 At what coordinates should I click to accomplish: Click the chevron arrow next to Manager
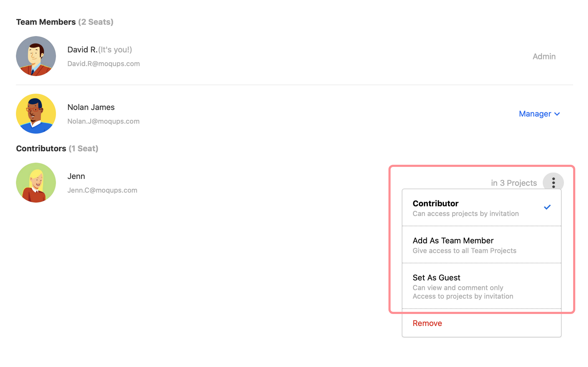point(557,114)
